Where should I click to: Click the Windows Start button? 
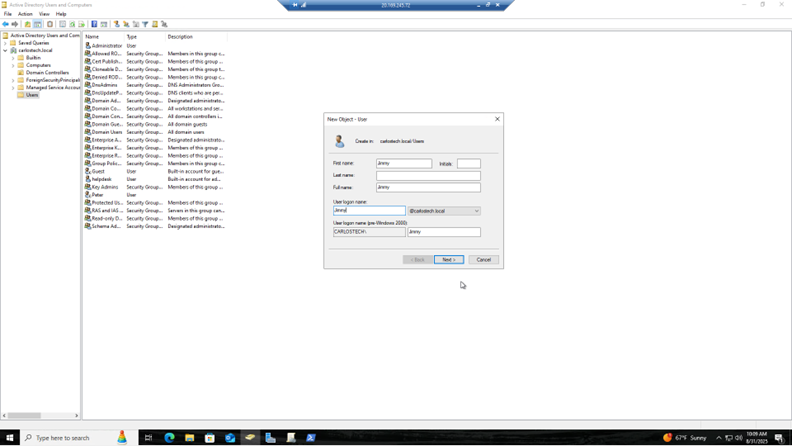coord(11,438)
